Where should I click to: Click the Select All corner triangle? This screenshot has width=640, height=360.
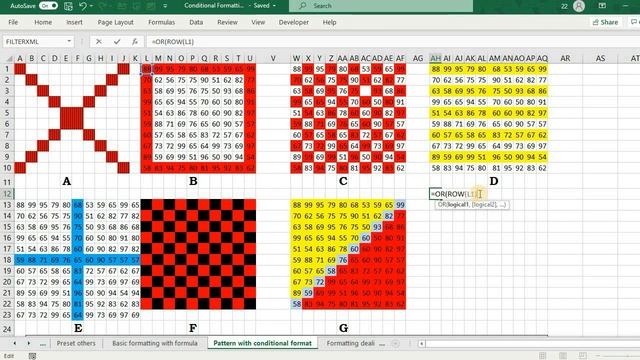click(9, 59)
